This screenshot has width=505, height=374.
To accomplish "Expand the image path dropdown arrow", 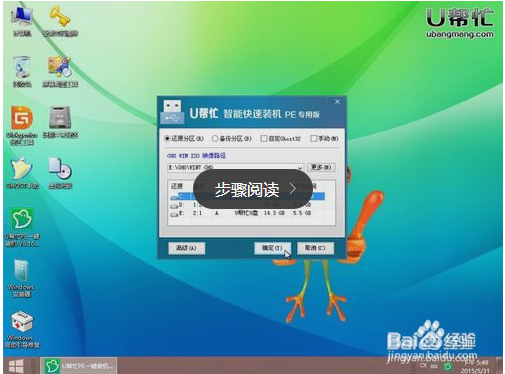I will pos(300,167).
